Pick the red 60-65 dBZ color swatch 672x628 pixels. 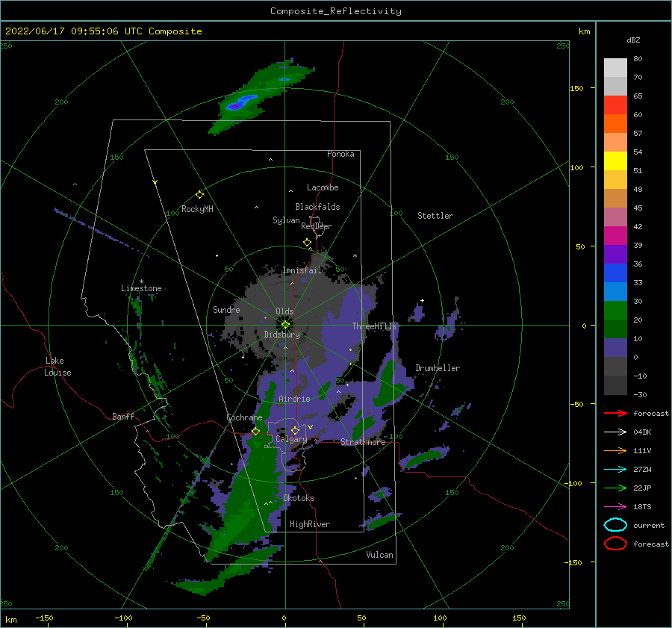coord(615,105)
